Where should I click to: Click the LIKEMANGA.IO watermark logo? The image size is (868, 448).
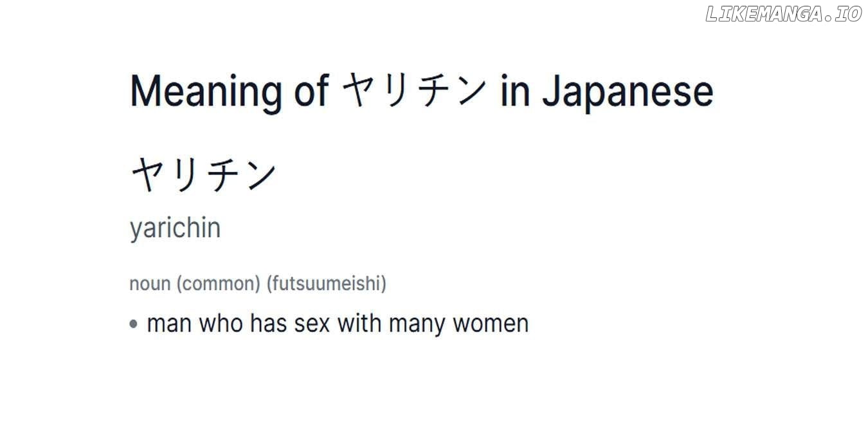click(784, 14)
